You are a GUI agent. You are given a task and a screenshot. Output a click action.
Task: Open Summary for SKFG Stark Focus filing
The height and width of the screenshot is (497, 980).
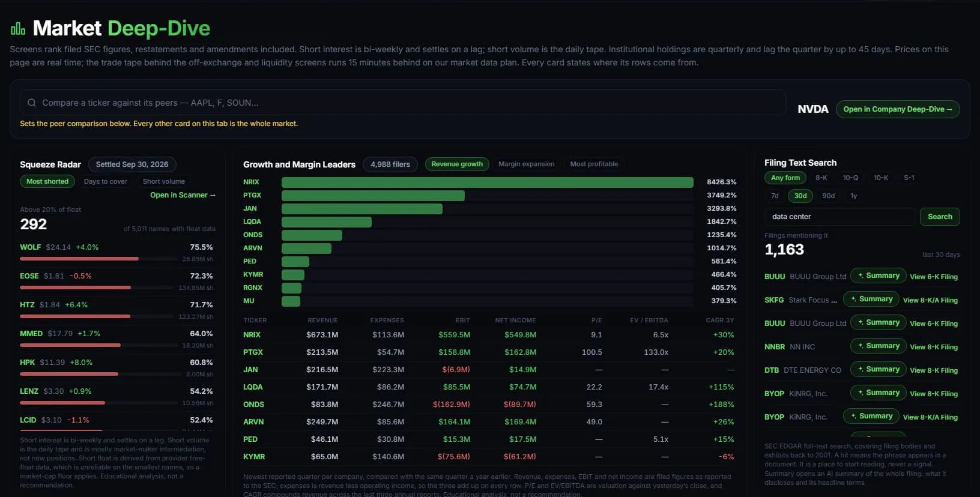tap(871, 299)
